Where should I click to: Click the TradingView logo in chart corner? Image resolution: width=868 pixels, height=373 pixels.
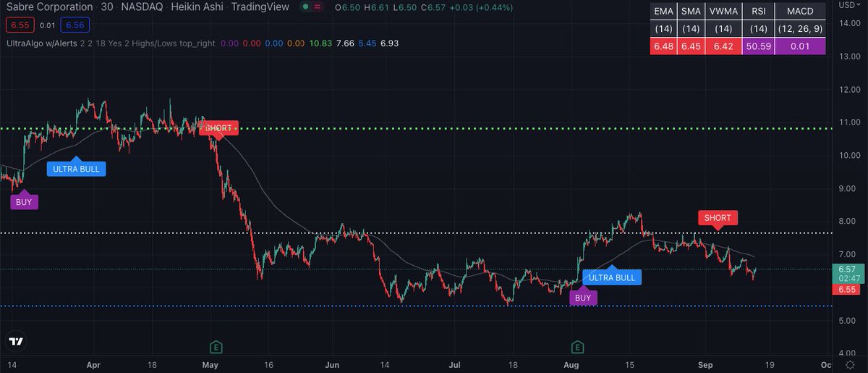[16, 343]
